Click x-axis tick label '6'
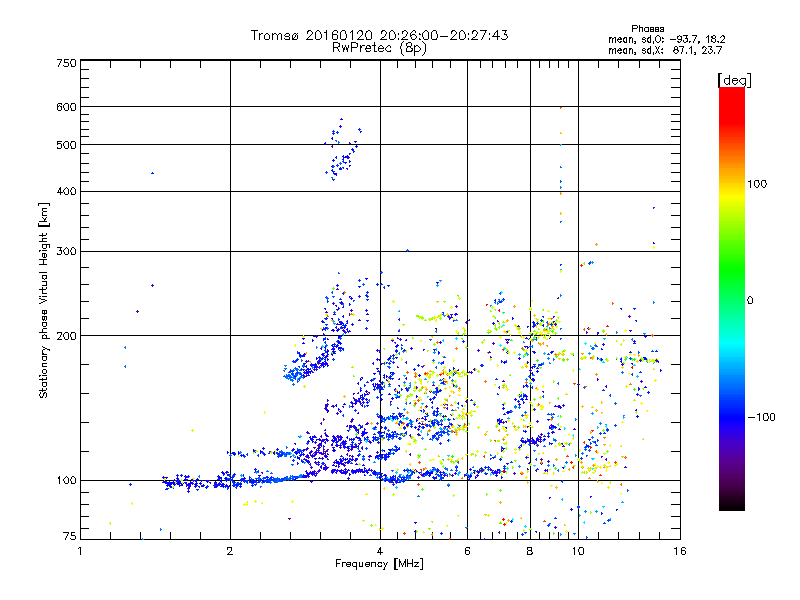The image size is (800, 600). (x=467, y=551)
